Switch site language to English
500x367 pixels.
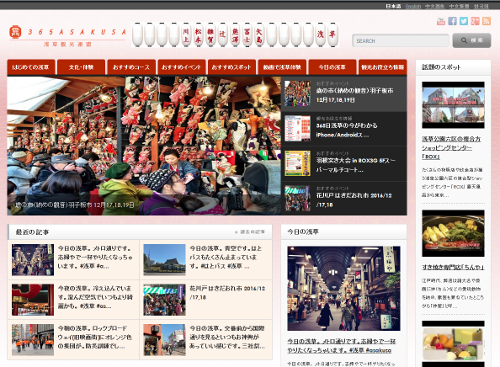pos(413,6)
